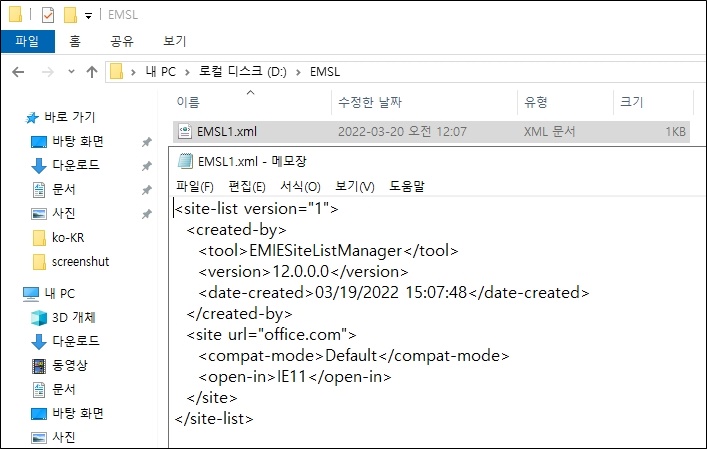
Task: Click the Notepad icon in EMSL1.xml title
Action: 185,161
